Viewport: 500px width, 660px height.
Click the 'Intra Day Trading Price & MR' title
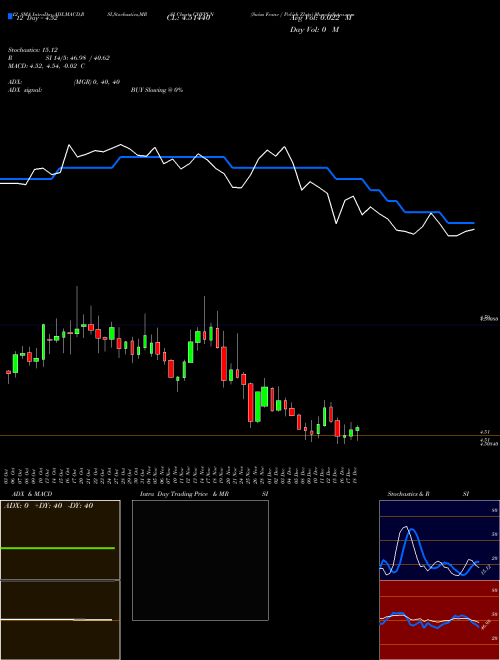pyautogui.click(x=184, y=494)
